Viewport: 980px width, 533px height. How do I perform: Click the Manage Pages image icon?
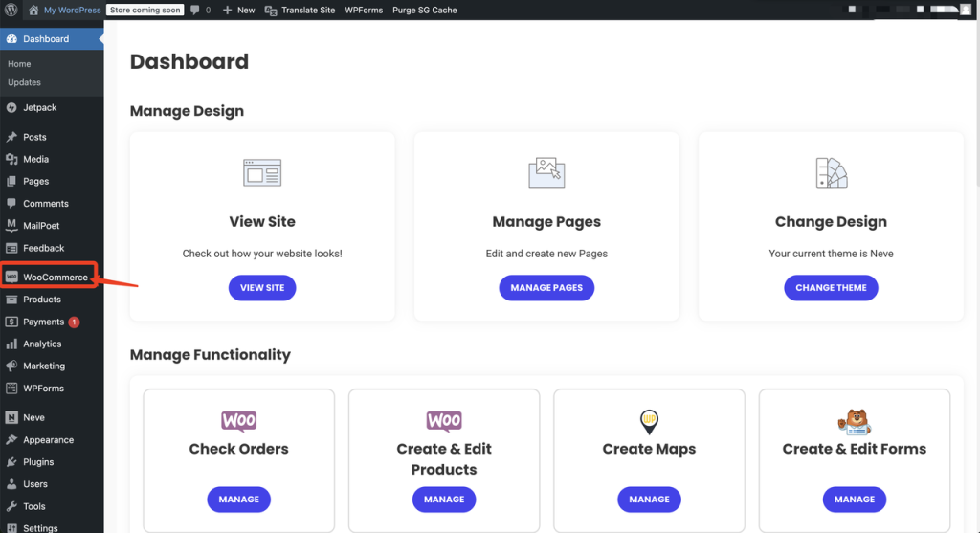click(546, 173)
